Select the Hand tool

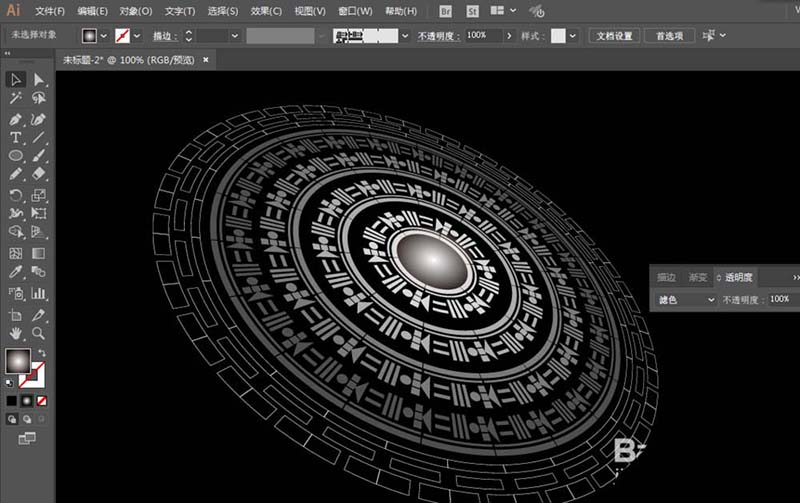pyautogui.click(x=16, y=333)
